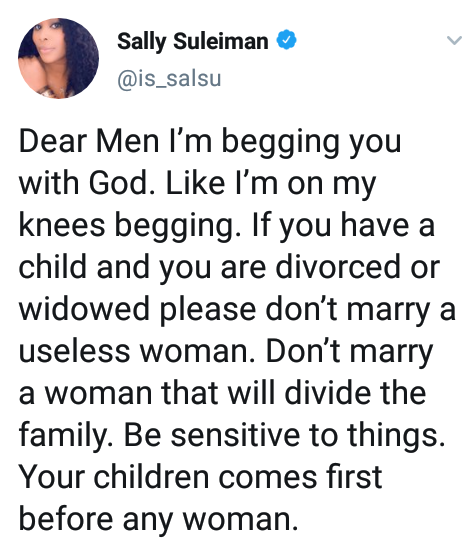Click the word "widowed" in the tweet
The width and height of the screenshot is (474, 542).
tap(84, 309)
